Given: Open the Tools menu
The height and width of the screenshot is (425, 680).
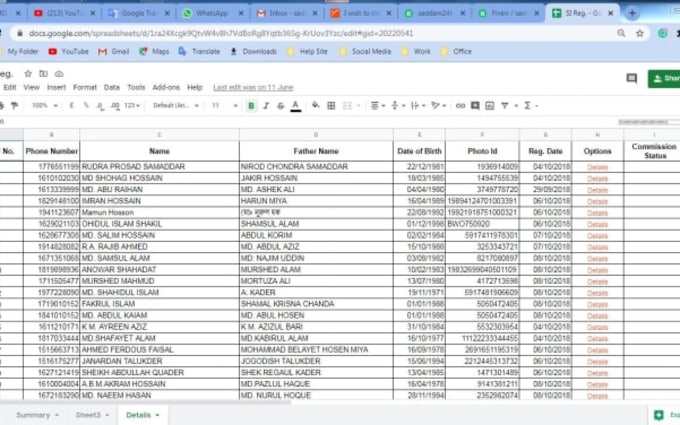Looking at the screenshot, I should (x=136, y=87).
